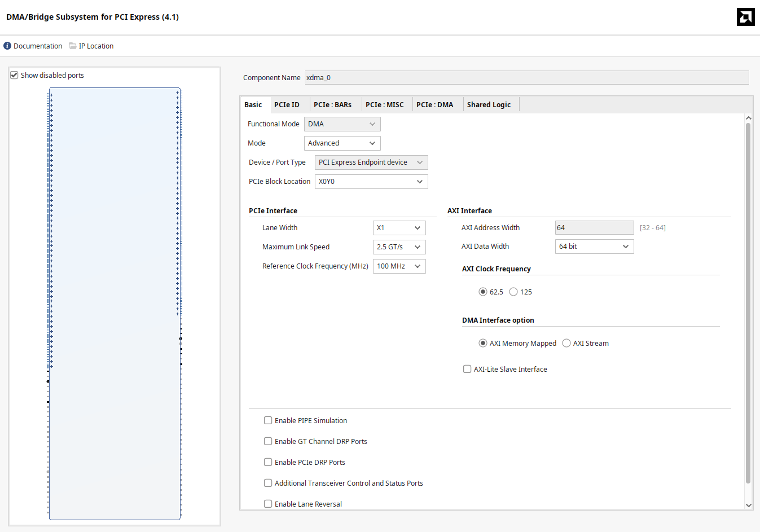Click the IP block symbol diagram
This screenshot has width=760, height=532.
pyautogui.click(x=115, y=304)
